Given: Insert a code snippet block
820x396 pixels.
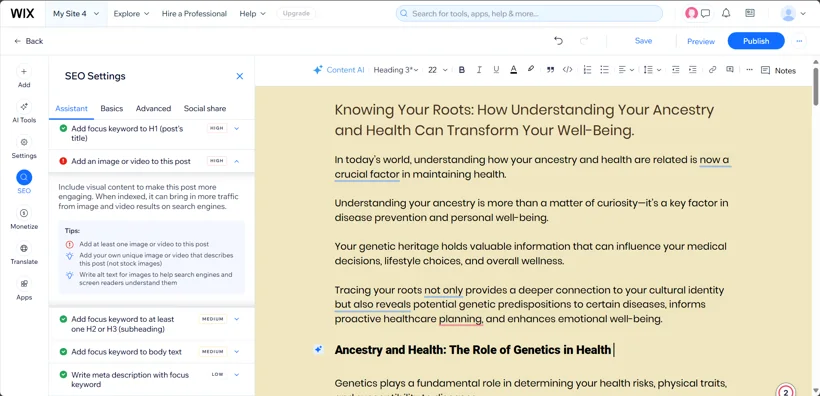Looking at the screenshot, I should (x=567, y=70).
